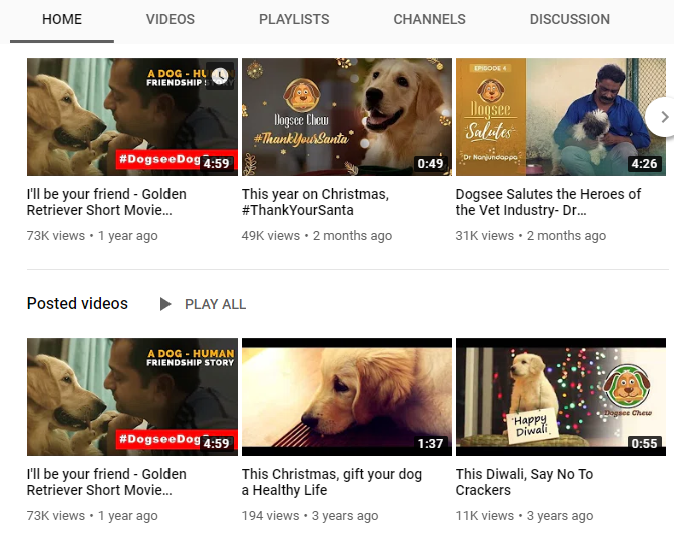674x539 pixels.
Task: Click '11K views • 3 years ago' text
Action: pos(524,515)
